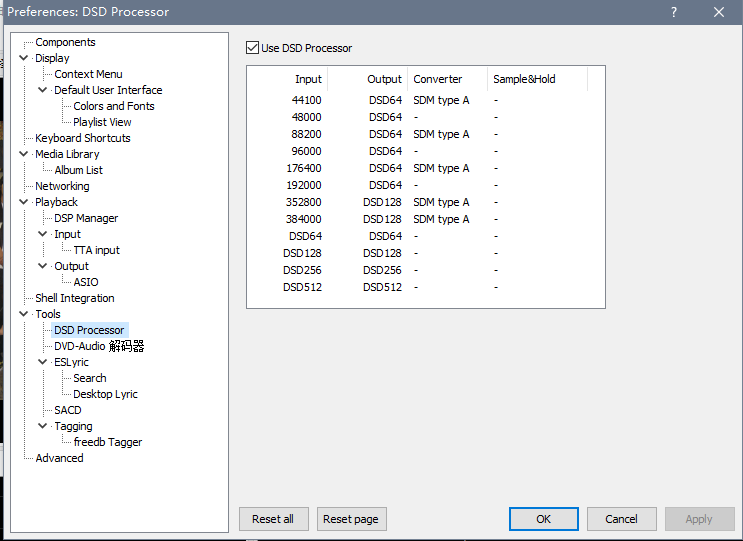Collapse the Playback tree section

point(24,202)
